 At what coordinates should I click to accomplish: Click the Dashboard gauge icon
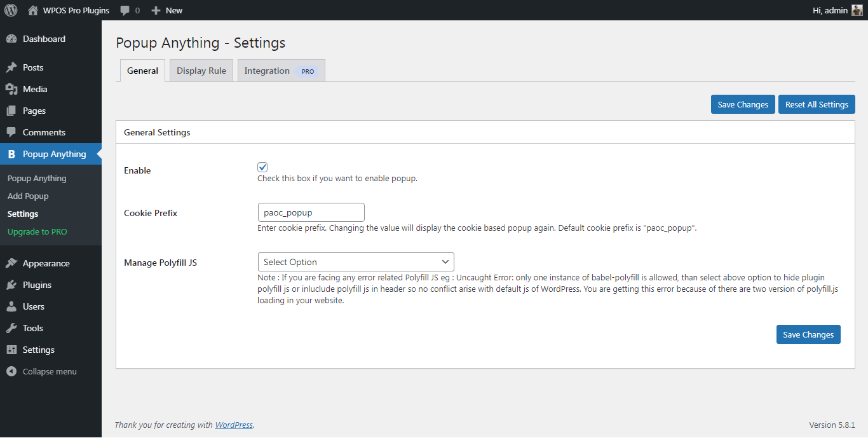[x=11, y=39]
